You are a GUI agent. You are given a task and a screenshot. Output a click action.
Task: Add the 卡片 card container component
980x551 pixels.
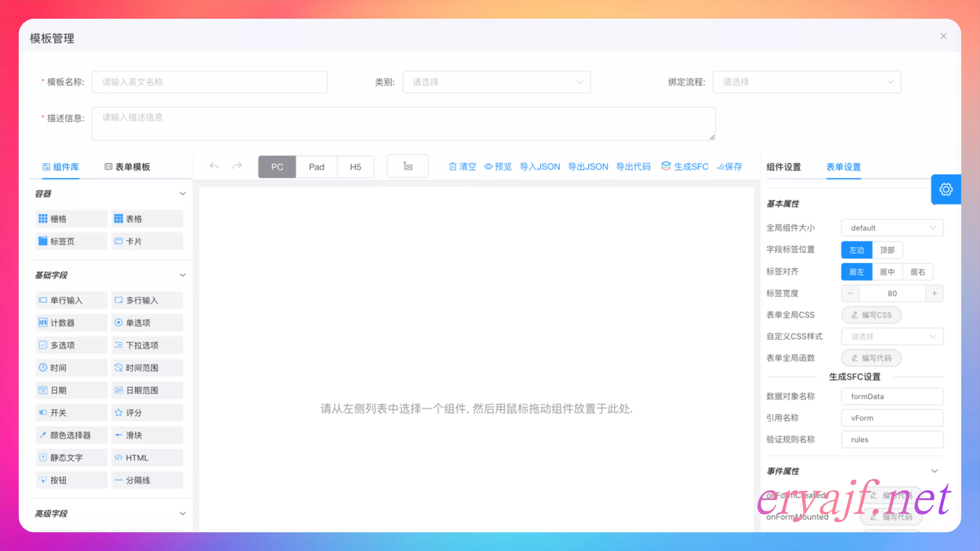pyautogui.click(x=147, y=241)
